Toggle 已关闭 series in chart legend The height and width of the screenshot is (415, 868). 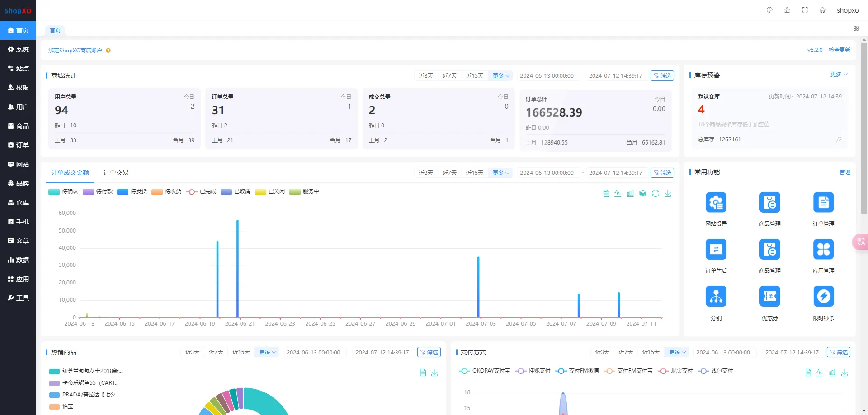270,191
